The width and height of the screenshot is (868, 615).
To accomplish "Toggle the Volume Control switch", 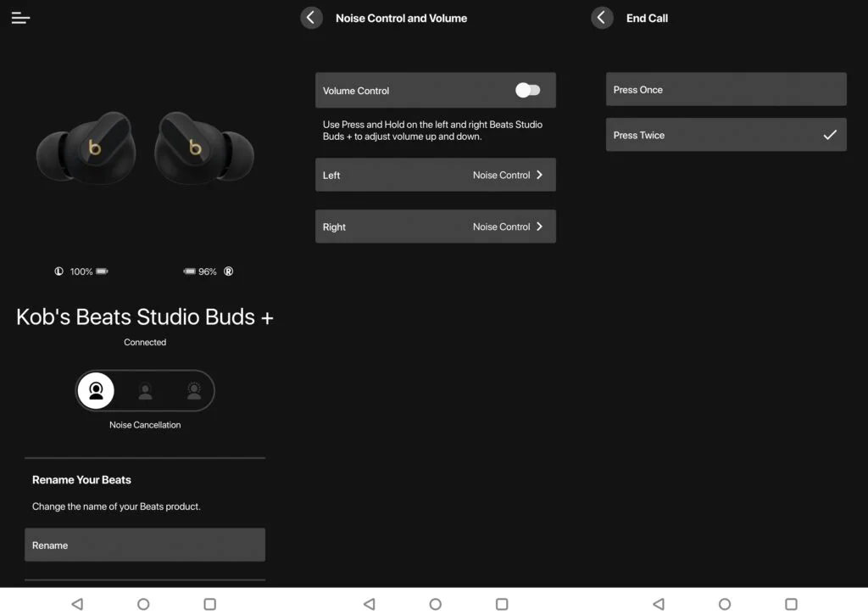I will [527, 90].
